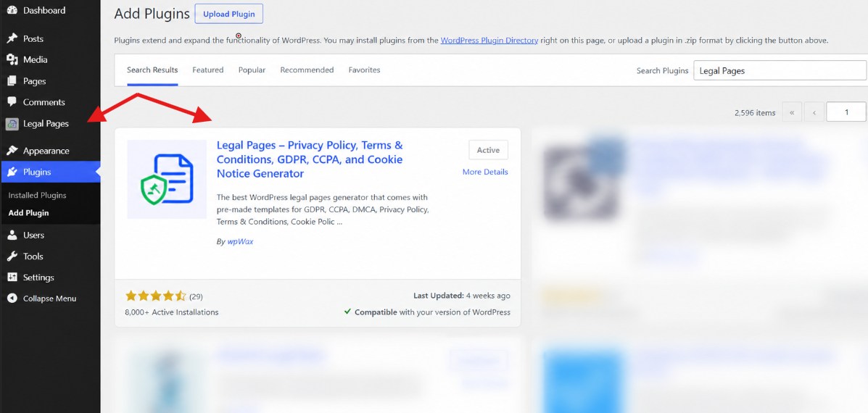Open the wpWax author link
868x413 pixels.
[240, 241]
